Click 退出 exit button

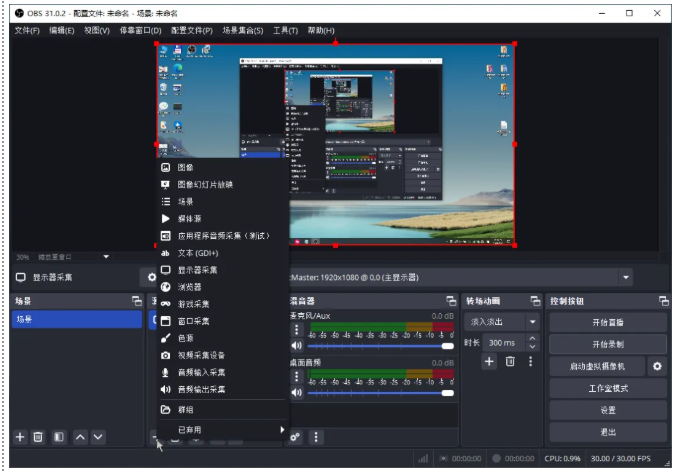coord(608,432)
